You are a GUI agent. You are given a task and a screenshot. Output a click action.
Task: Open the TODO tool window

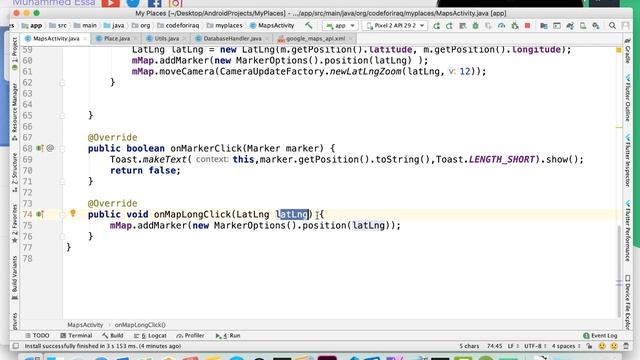coord(37,336)
